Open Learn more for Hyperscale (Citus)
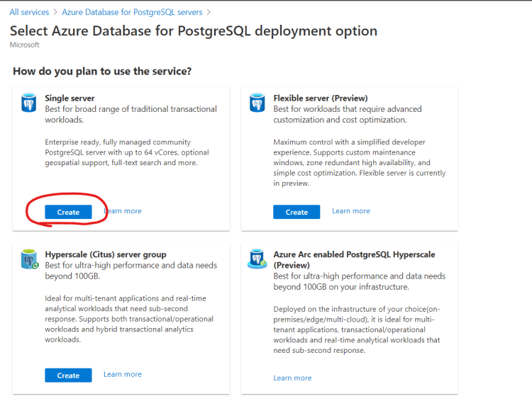Screen dimensions: 532x401 tap(123, 374)
